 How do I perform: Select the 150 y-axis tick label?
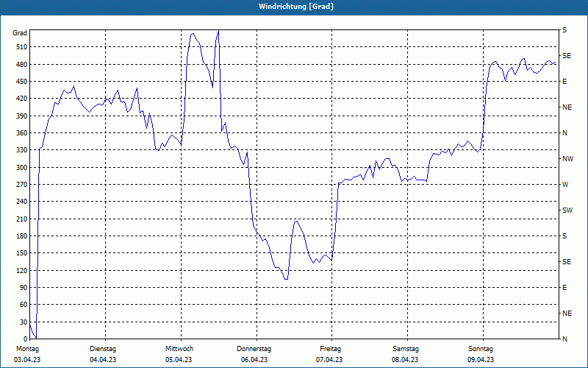[23, 253]
